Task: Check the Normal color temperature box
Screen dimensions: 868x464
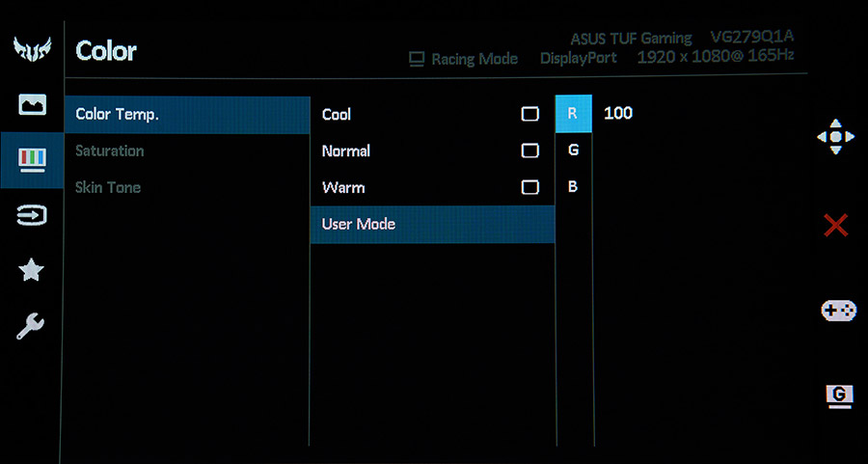Action: tap(529, 150)
